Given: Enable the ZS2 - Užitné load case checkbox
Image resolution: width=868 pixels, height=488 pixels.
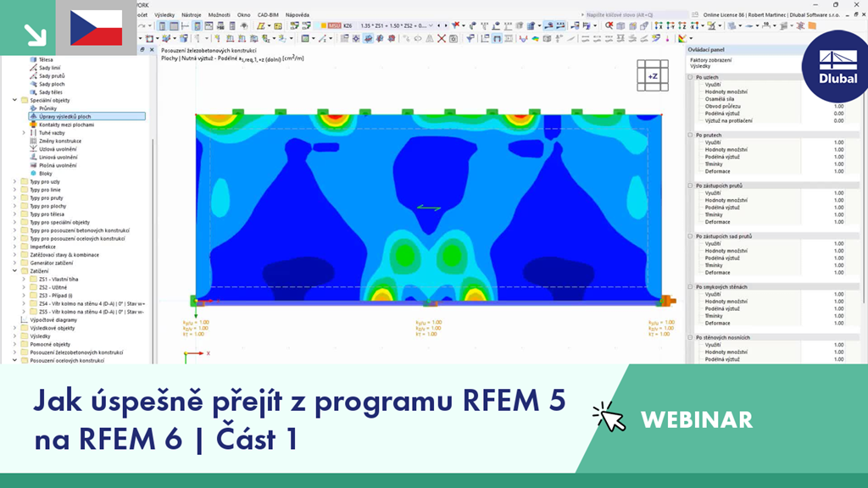Looking at the screenshot, I should pyautogui.click(x=34, y=287).
